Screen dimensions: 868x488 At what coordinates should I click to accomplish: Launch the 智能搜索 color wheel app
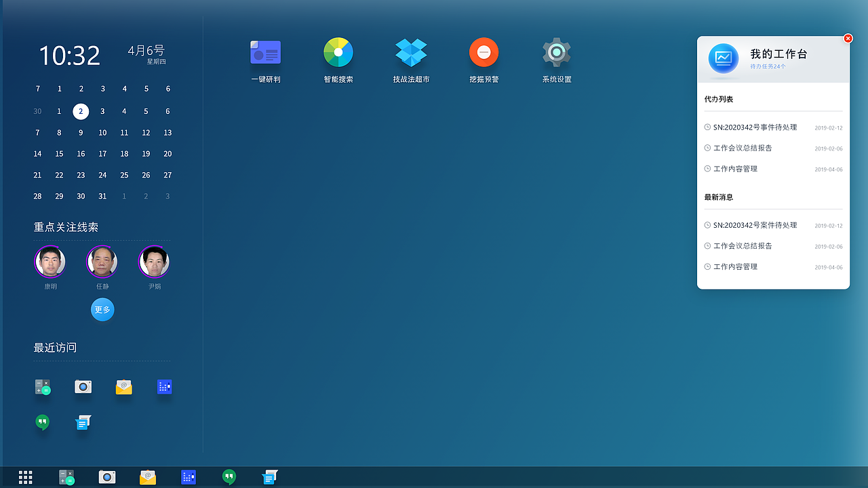coord(338,53)
